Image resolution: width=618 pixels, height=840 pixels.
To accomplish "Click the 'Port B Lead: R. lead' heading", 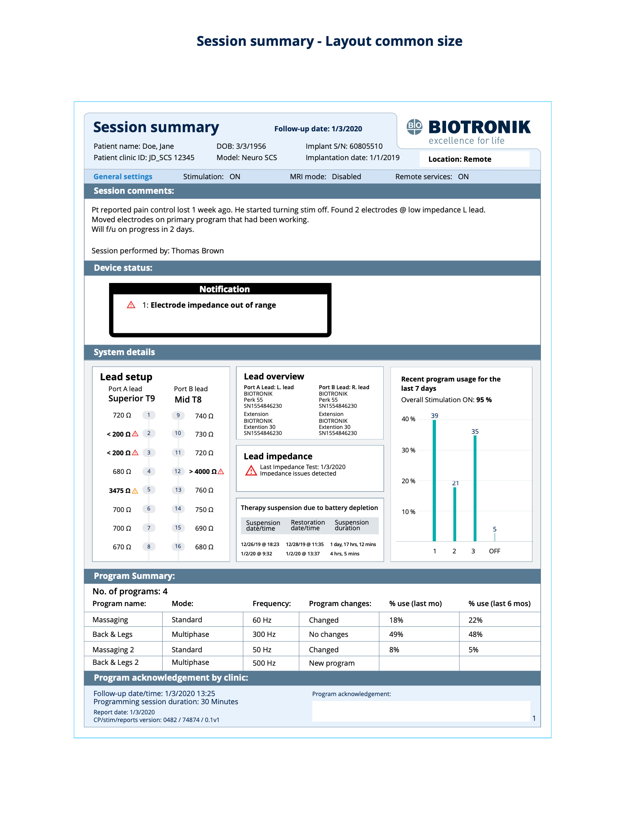I will click(344, 387).
